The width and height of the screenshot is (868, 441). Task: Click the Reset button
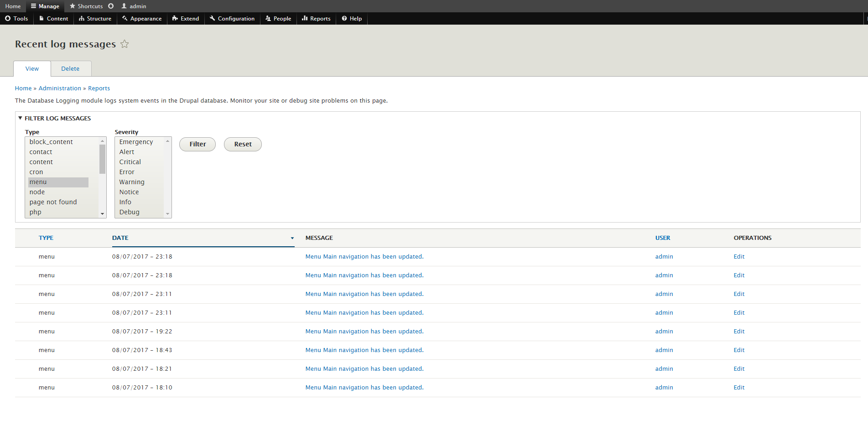coord(243,144)
